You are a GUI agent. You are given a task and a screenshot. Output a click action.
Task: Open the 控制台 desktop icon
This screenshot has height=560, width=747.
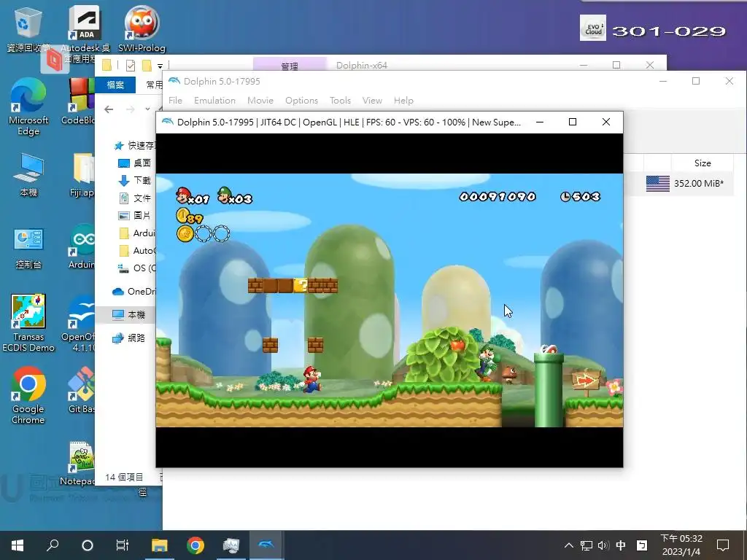pos(28,249)
